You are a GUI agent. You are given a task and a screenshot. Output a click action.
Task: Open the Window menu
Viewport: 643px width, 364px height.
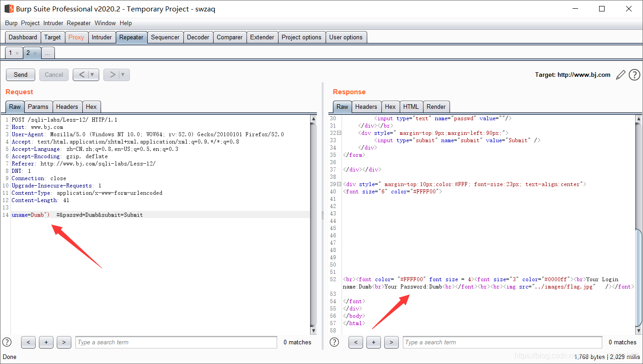tap(105, 23)
